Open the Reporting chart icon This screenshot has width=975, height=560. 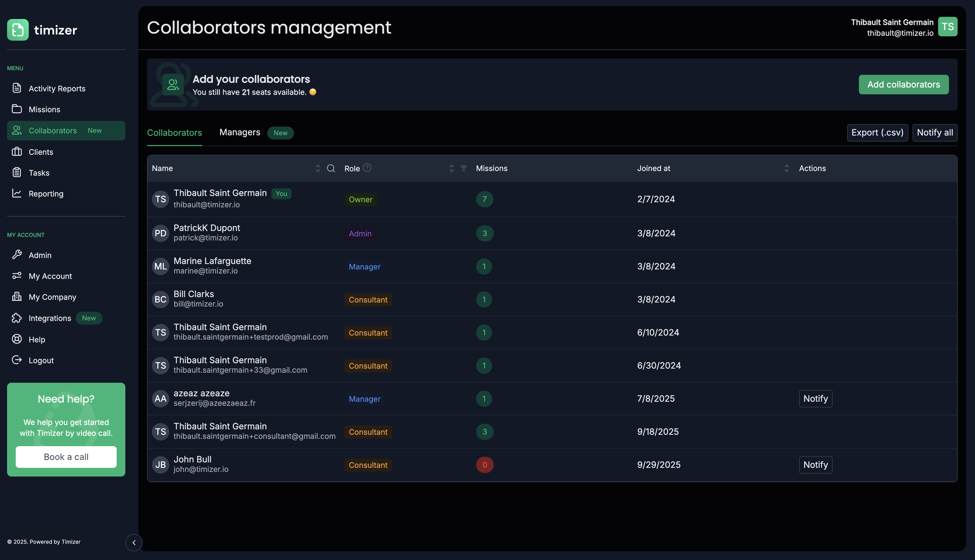[17, 194]
